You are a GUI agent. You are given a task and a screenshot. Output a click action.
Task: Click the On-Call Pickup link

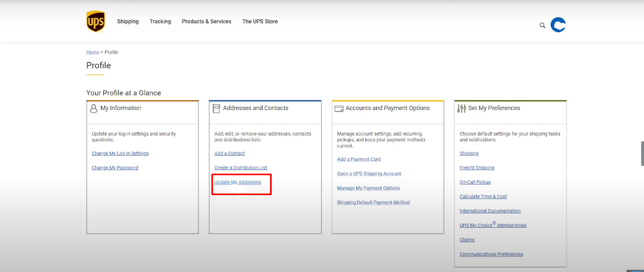[475, 182]
